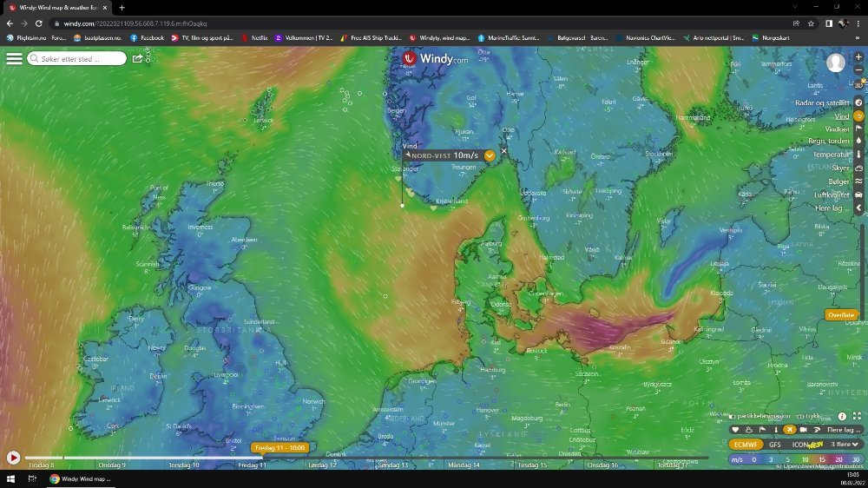The height and width of the screenshot is (488, 868).
Task: Select the Luftkvalitet car icon
Action: pos(858,195)
